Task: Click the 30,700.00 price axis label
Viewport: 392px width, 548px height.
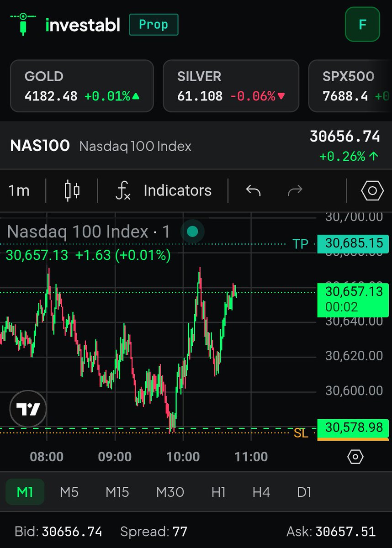Action: click(x=354, y=217)
